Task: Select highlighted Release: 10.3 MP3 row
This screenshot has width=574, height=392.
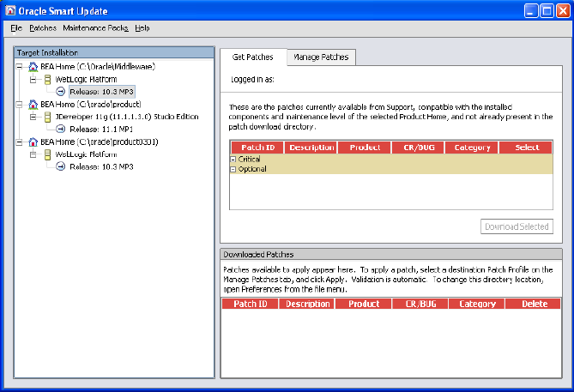Action: (x=102, y=92)
